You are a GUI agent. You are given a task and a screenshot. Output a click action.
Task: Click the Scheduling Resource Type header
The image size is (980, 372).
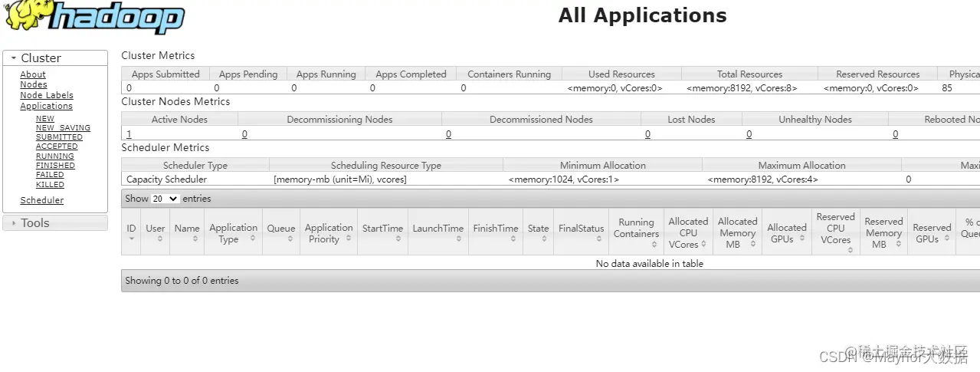point(386,166)
